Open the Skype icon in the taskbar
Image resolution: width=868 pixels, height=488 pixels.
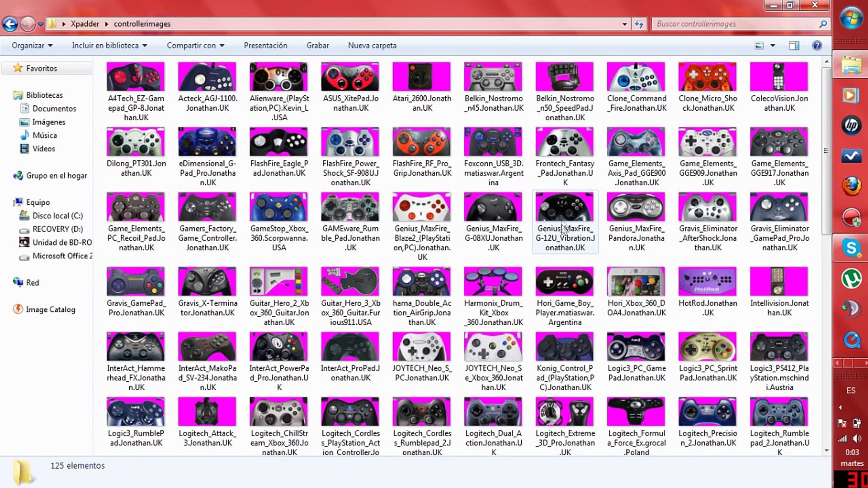tap(851, 248)
